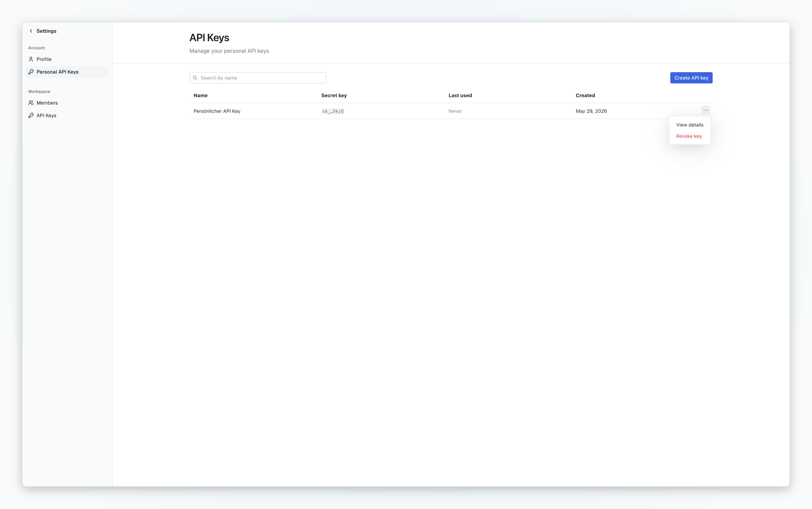Screen dimensions: 812x509
Task: Click the Members people icon
Action: (x=31, y=103)
